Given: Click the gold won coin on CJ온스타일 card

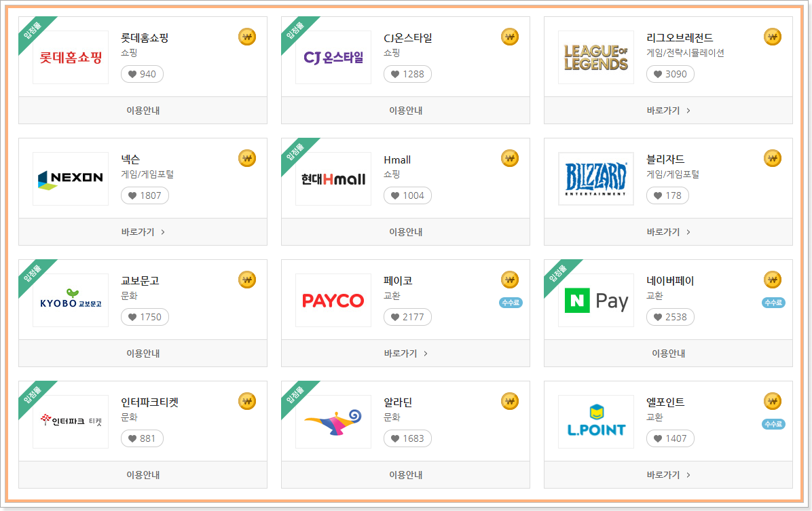Looking at the screenshot, I should coord(510,37).
